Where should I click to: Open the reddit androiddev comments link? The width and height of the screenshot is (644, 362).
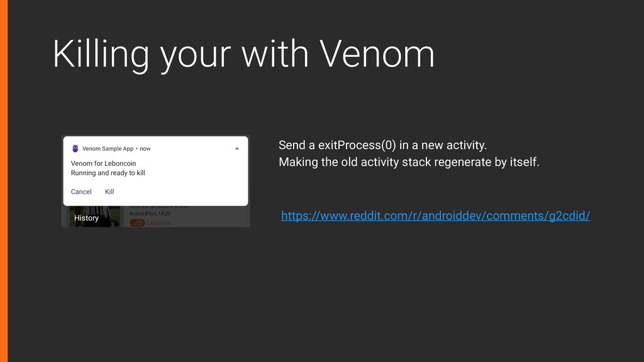point(435,216)
